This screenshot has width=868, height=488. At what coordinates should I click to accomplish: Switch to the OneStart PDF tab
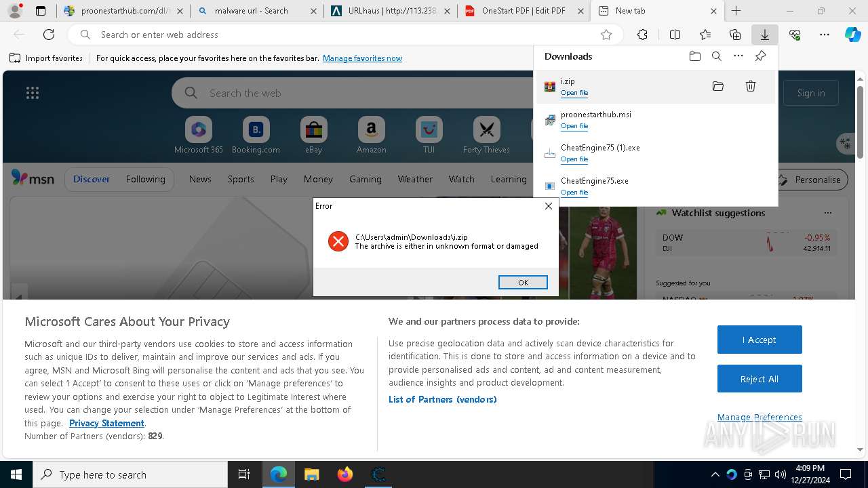524,11
